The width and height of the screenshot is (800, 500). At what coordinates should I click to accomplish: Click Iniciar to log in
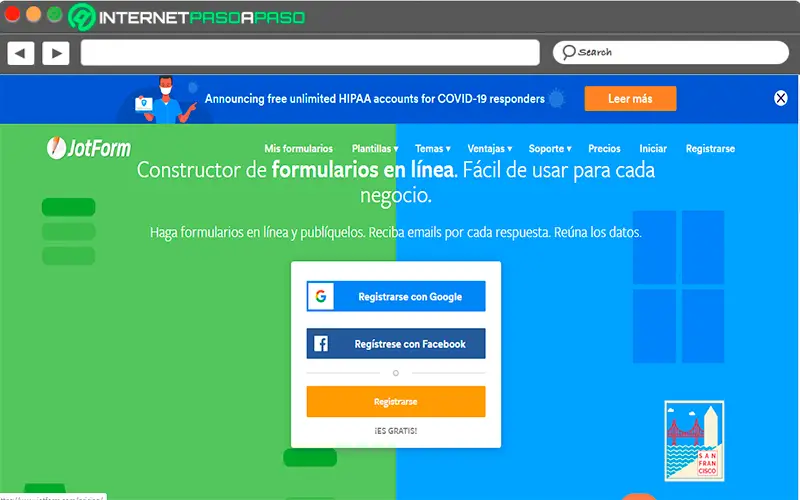pyautogui.click(x=653, y=148)
